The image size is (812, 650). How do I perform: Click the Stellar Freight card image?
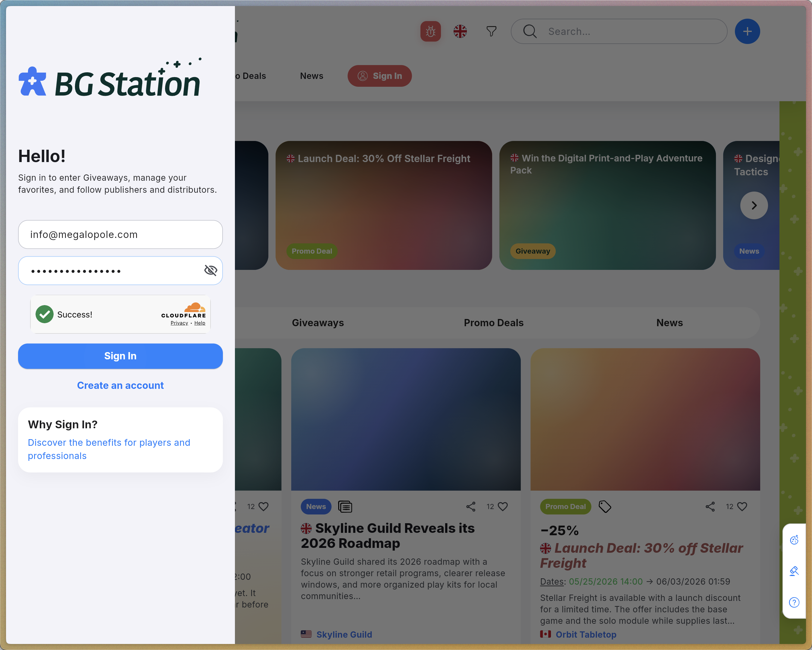(x=645, y=419)
